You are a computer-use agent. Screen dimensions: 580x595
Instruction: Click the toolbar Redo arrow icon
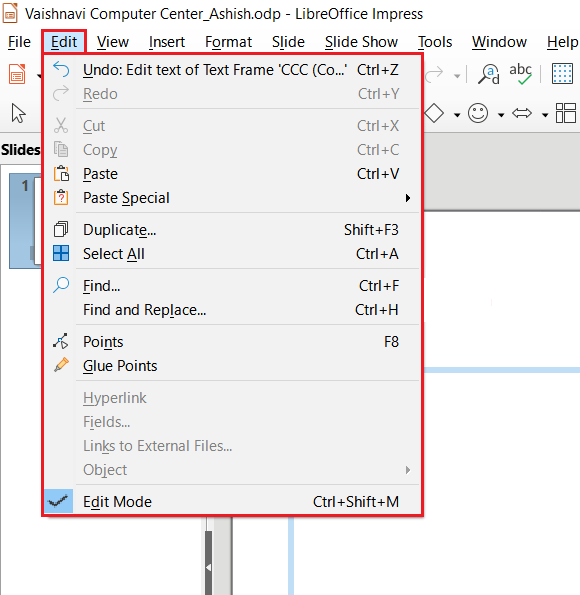click(x=434, y=74)
